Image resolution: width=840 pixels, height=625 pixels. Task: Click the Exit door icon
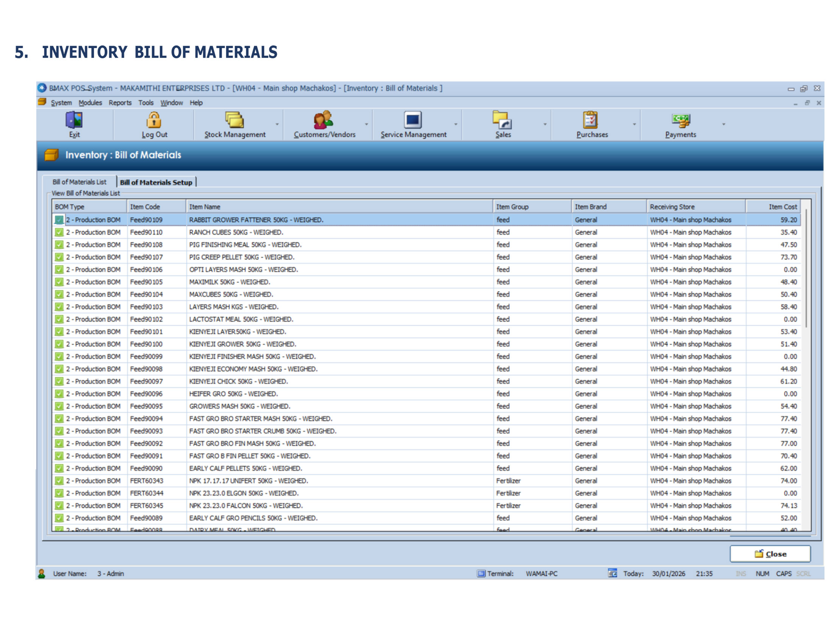74,120
